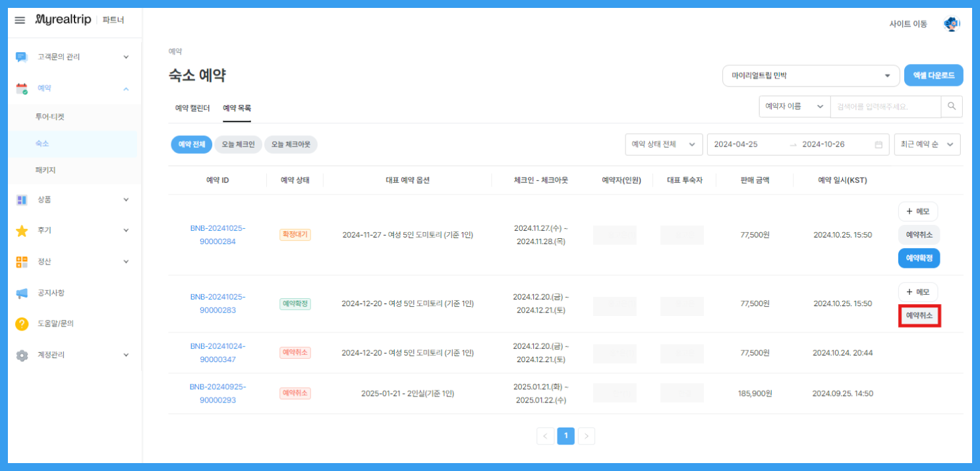Click the 엑셀 다운로드 button

933,75
